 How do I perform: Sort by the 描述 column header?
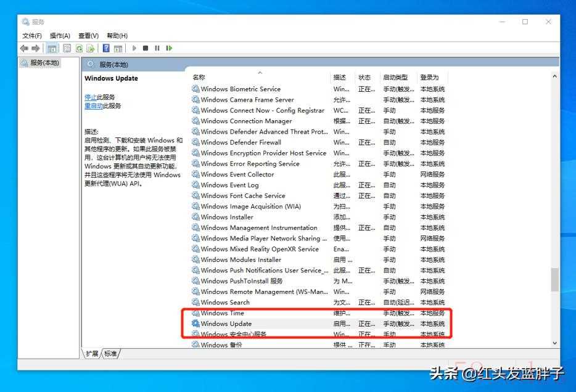[339, 78]
